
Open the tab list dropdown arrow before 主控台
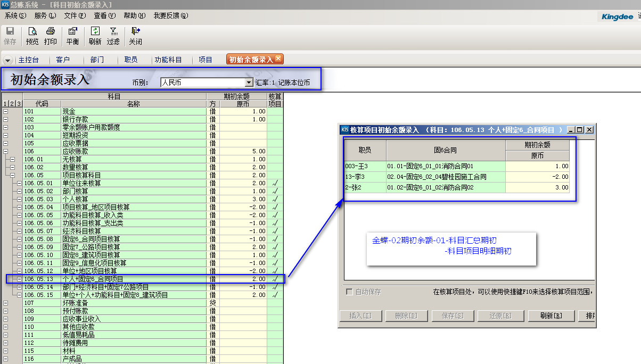pyautogui.click(x=8, y=60)
